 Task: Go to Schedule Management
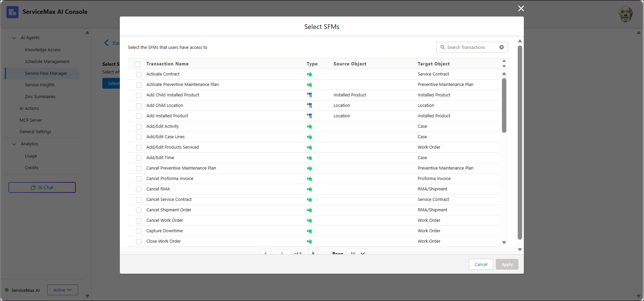tap(47, 61)
